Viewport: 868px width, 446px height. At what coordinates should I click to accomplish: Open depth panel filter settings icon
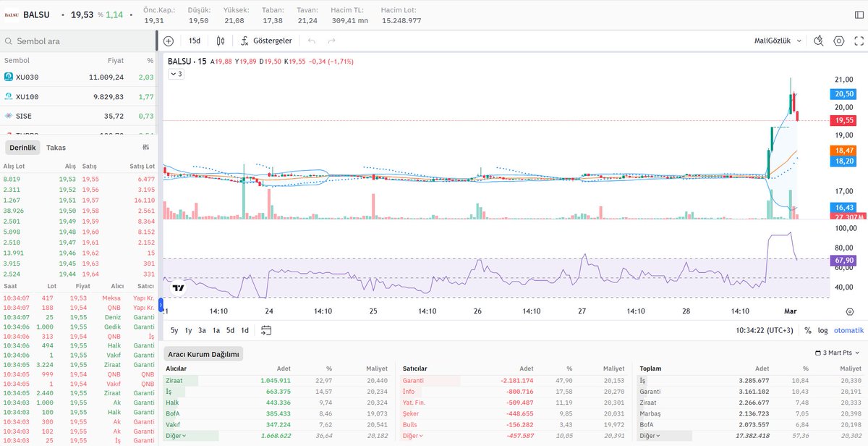point(145,147)
